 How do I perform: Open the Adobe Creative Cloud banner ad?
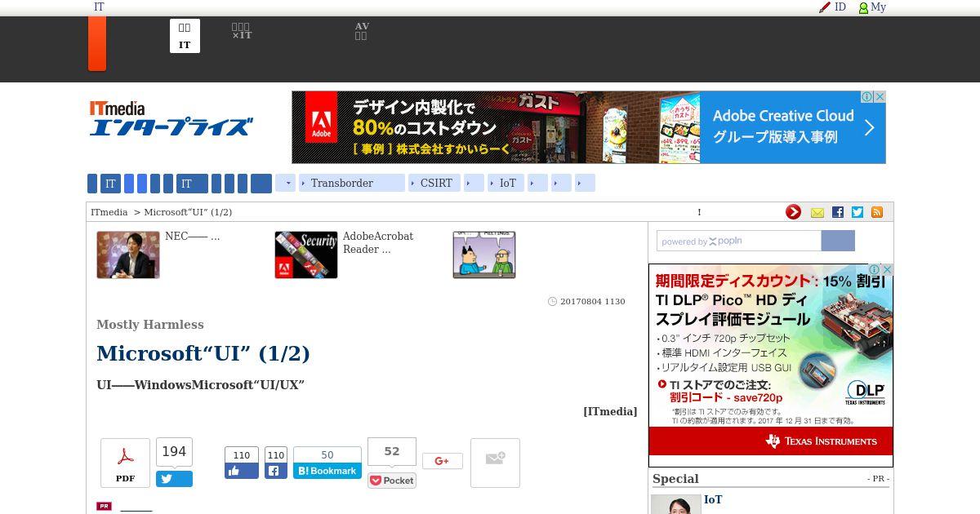coord(588,127)
